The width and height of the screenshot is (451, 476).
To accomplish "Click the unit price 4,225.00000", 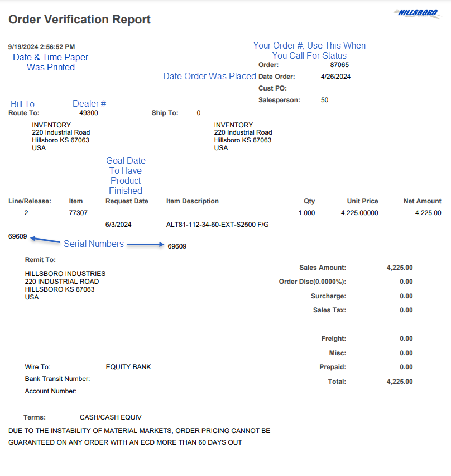I will 359,213.
